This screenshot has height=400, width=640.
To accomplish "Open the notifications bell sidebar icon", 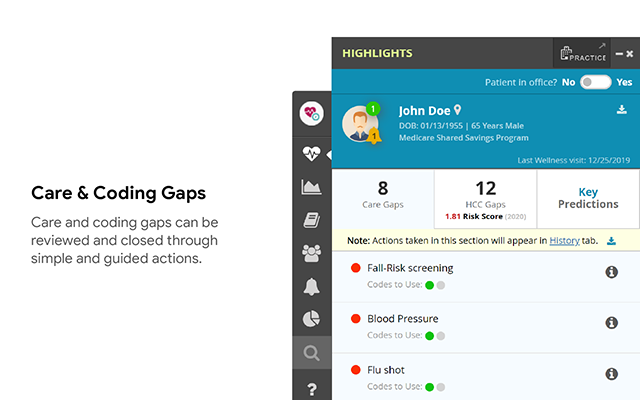I will pos(311,287).
